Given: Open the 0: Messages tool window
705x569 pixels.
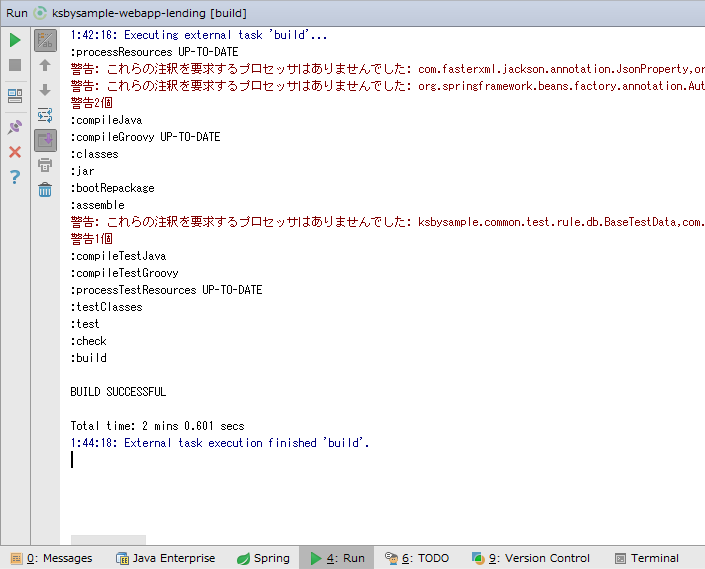Looking at the screenshot, I should [x=51, y=558].
